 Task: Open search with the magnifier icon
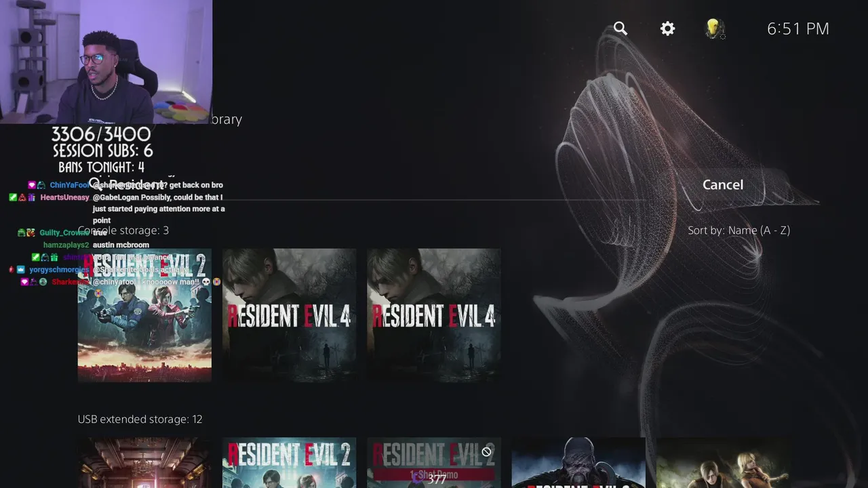pyautogui.click(x=620, y=28)
